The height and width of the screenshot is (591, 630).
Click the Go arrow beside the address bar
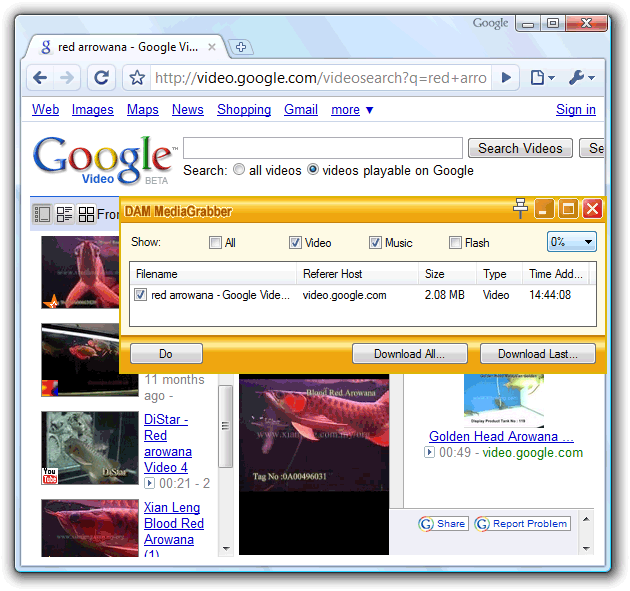point(506,78)
